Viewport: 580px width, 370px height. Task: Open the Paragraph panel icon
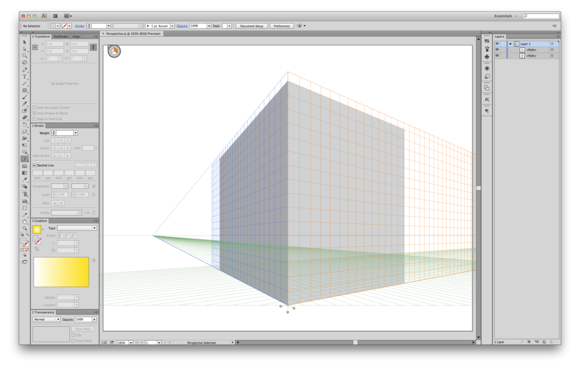pos(487,111)
